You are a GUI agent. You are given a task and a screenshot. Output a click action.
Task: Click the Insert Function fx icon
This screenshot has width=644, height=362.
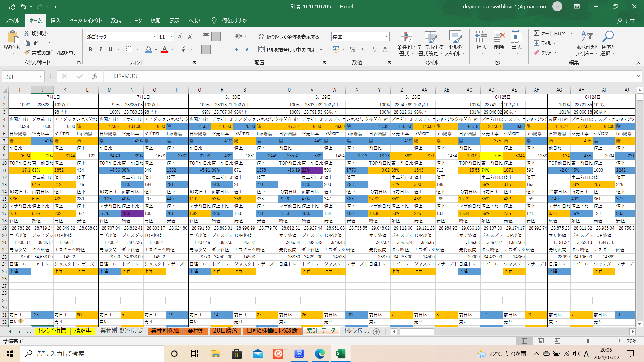[x=95, y=76]
